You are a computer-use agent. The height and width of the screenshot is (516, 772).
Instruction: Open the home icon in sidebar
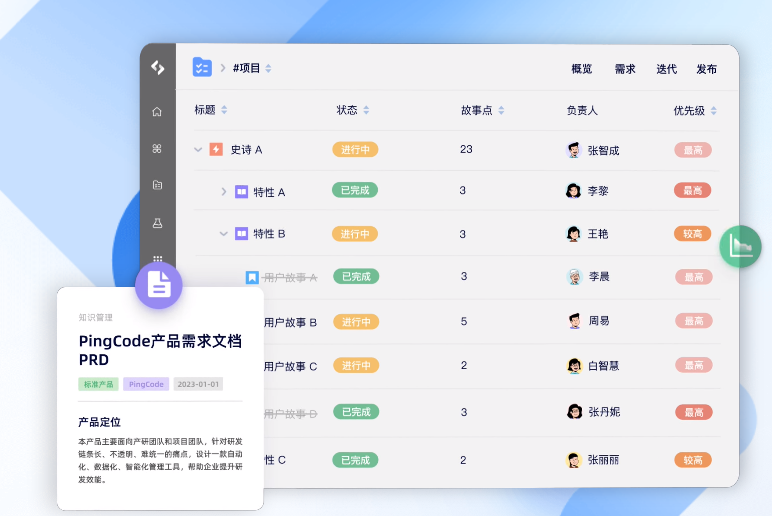157,112
